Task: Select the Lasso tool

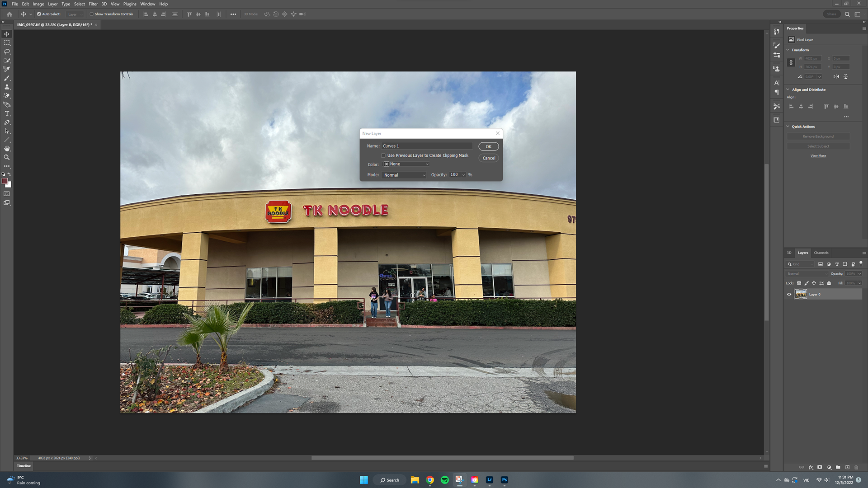Action: click(x=6, y=52)
